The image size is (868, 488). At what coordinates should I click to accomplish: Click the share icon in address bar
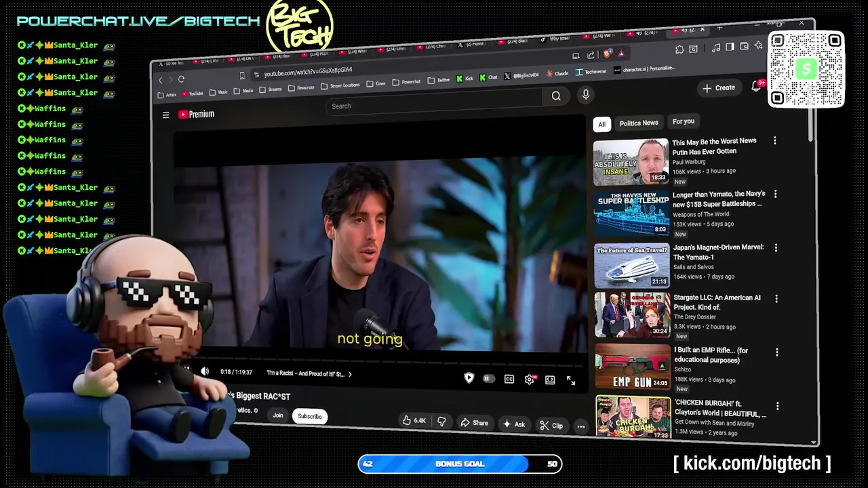tap(591, 55)
